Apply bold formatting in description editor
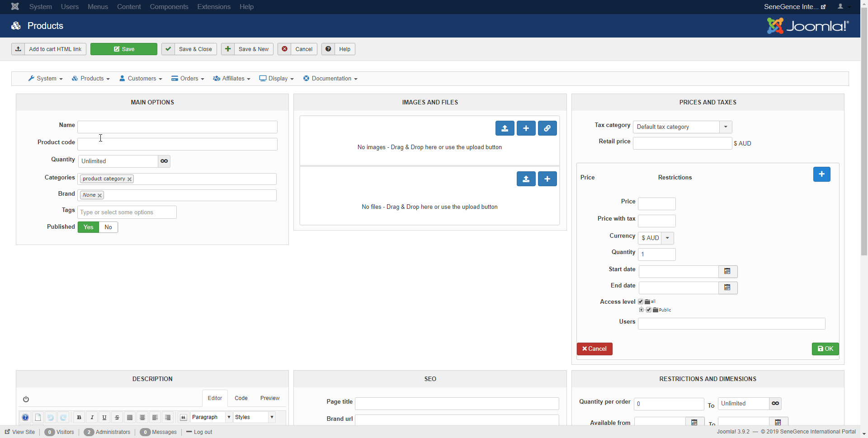Screen dimensions: 868x438 (79, 417)
